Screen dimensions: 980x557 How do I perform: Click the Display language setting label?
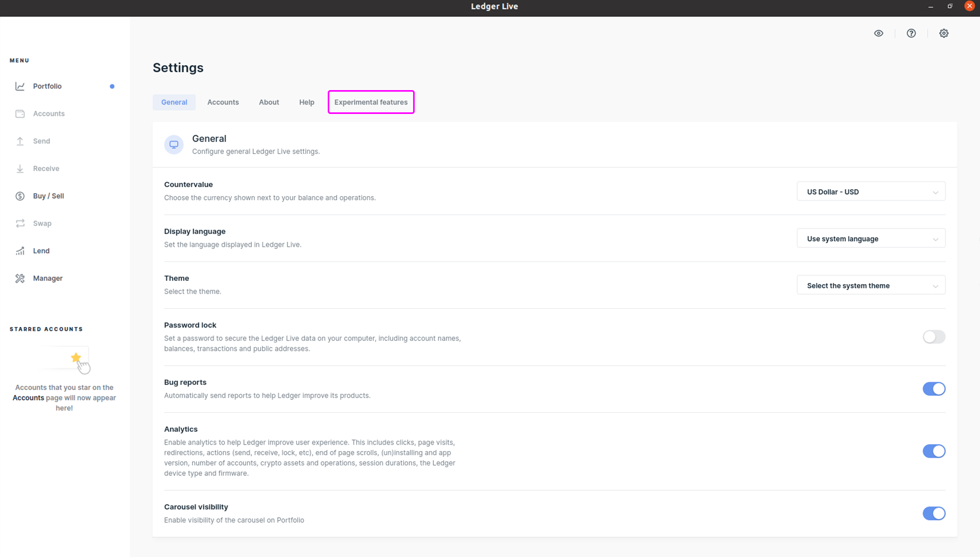[x=195, y=232]
